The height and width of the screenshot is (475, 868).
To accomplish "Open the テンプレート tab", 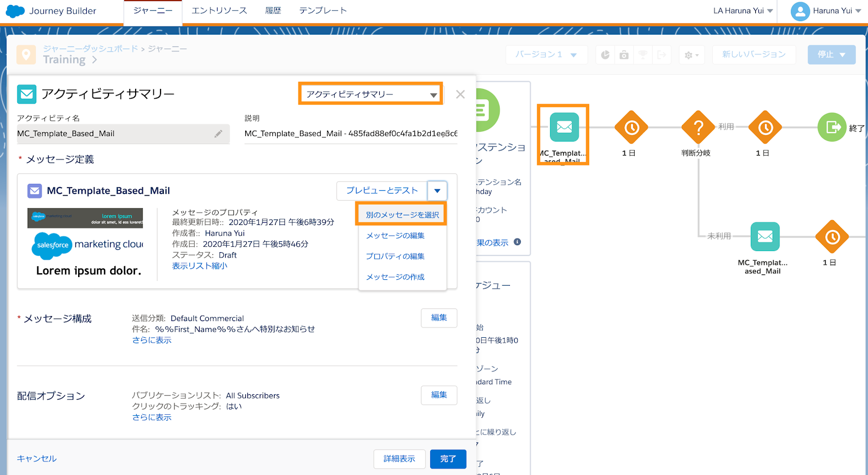I will tap(323, 11).
